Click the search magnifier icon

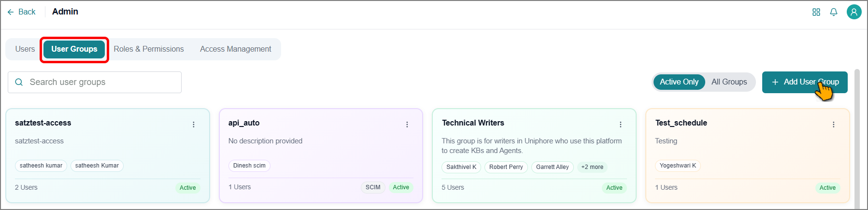tap(19, 82)
